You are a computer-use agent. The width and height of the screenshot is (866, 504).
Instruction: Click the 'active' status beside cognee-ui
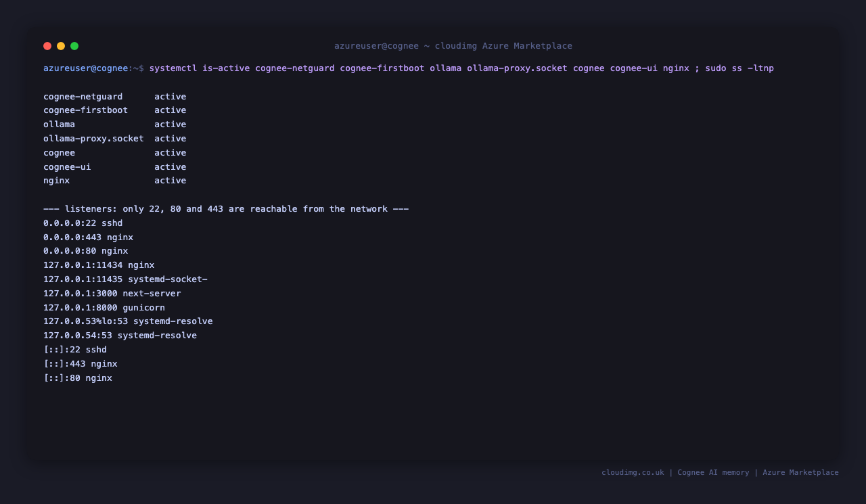pyautogui.click(x=170, y=167)
